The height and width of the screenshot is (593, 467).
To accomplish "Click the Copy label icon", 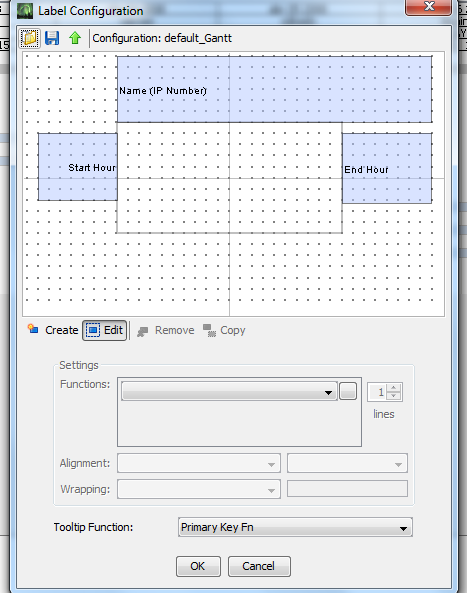I will click(209, 331).
